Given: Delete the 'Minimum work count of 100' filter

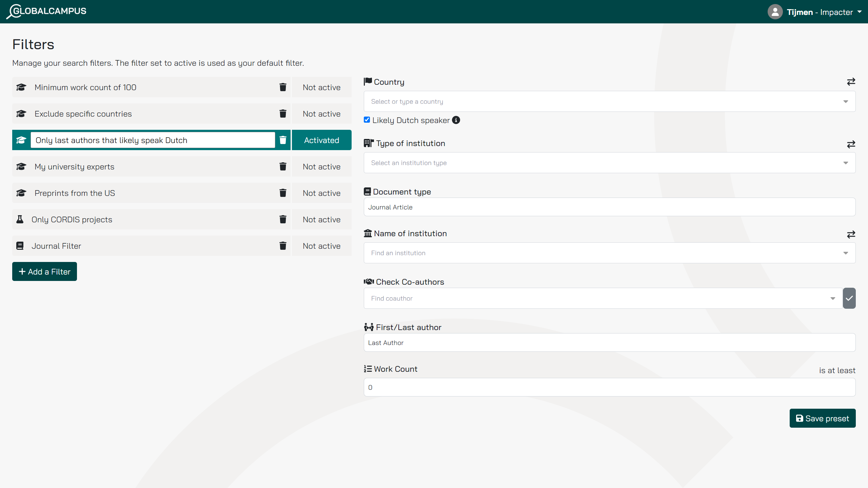Looking at the screenshot, I should click(x=283, y=87).
